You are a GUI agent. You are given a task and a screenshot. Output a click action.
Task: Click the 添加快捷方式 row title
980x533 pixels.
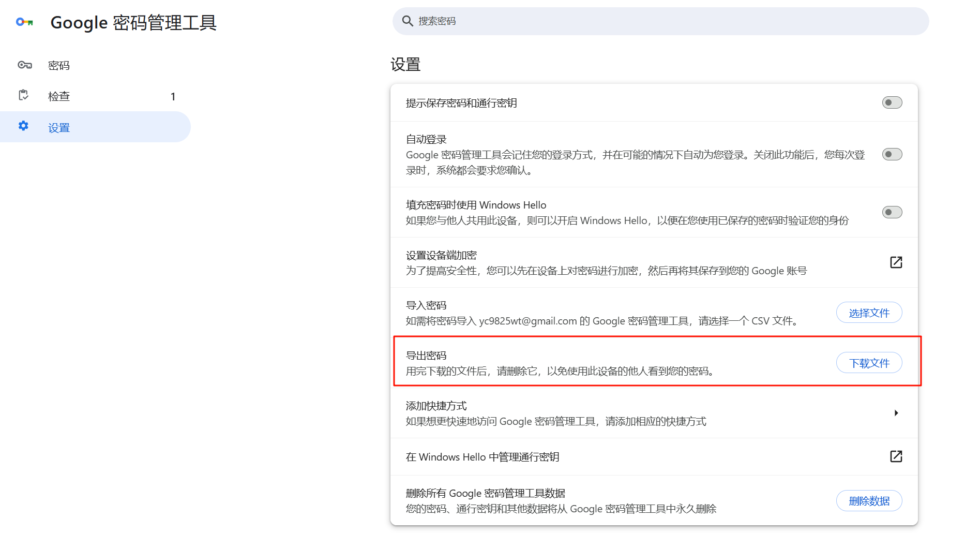click(x=436, y=406)
